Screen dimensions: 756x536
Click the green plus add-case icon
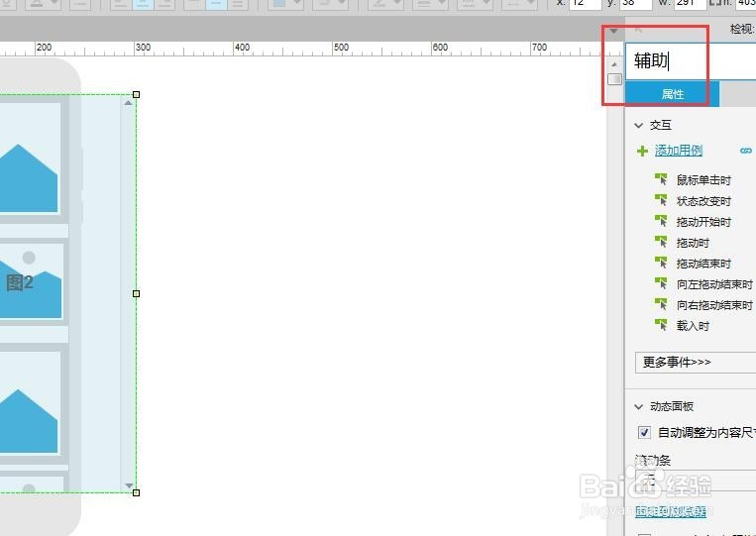pyautogui.click(x=642, y=152)
